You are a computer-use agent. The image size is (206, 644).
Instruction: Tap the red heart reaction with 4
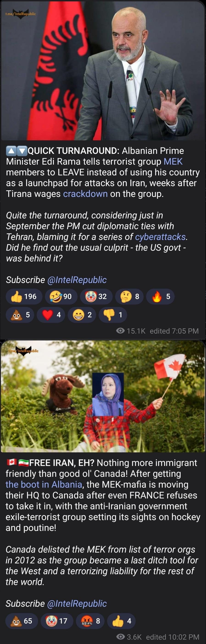[x=51, y=315]
